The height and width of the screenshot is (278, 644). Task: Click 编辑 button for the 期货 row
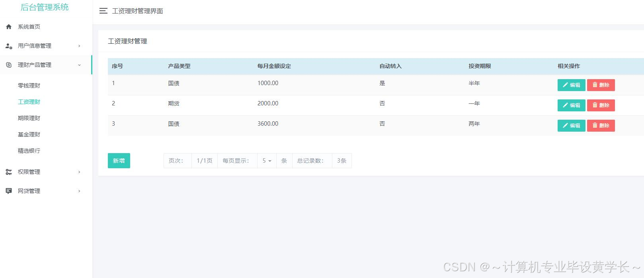tap(571, 105)
